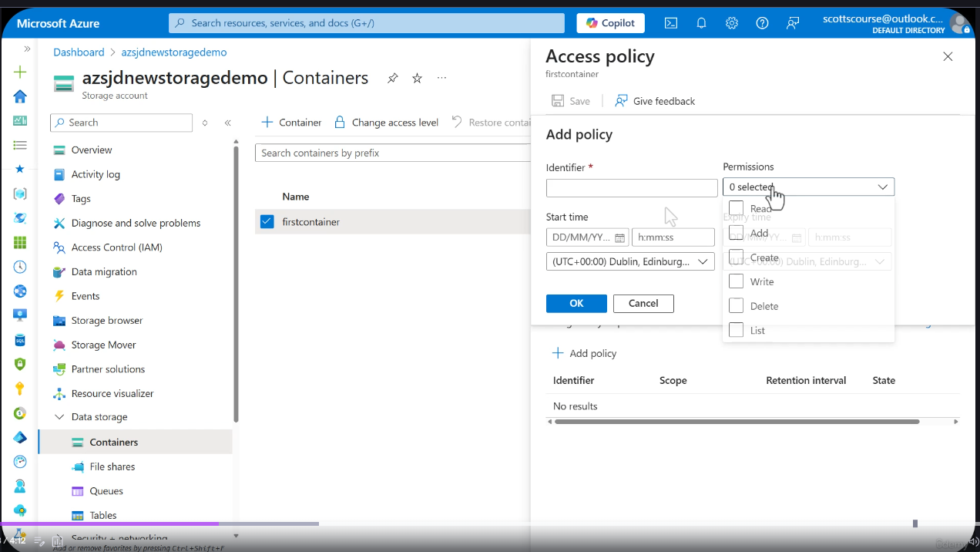Click OK to confirm the policy
The height and width of the screenshot is (552, 980).
click(576, 303)
